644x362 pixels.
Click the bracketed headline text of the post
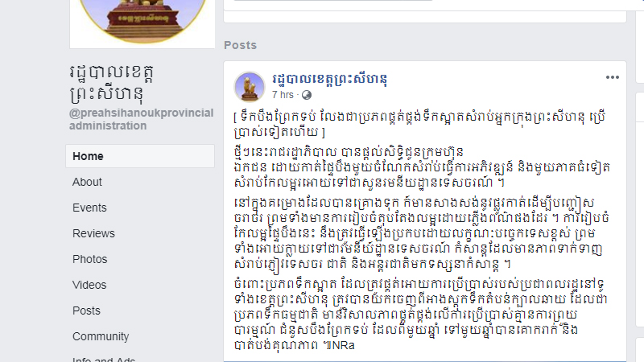point(419,124)
